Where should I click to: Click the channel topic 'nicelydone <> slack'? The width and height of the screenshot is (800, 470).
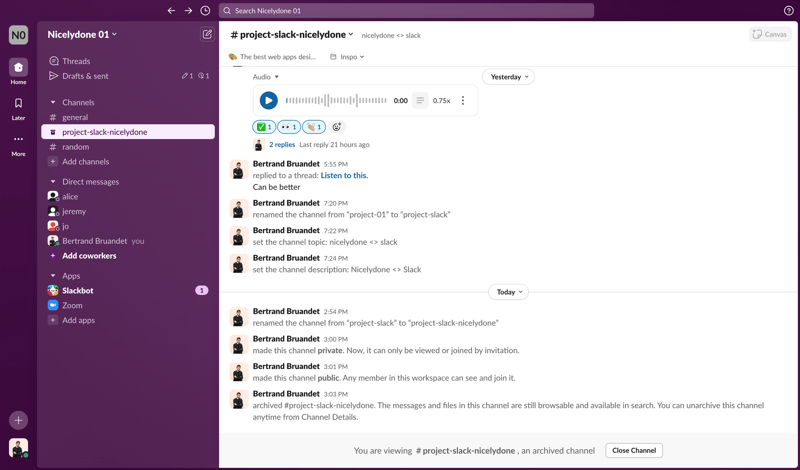(391, 36)
